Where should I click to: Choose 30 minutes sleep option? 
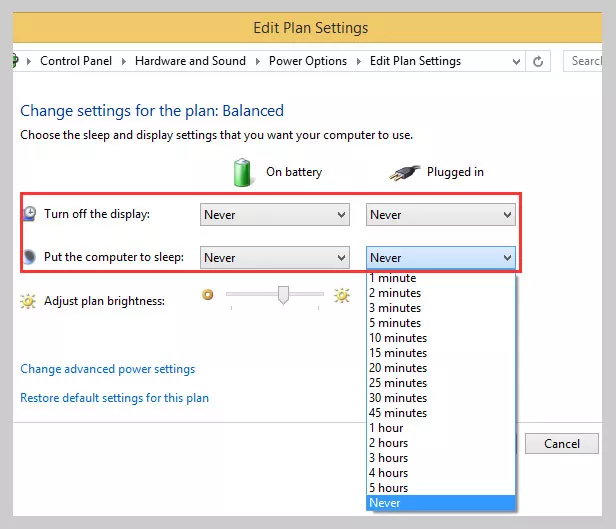(x=440, y=398)
